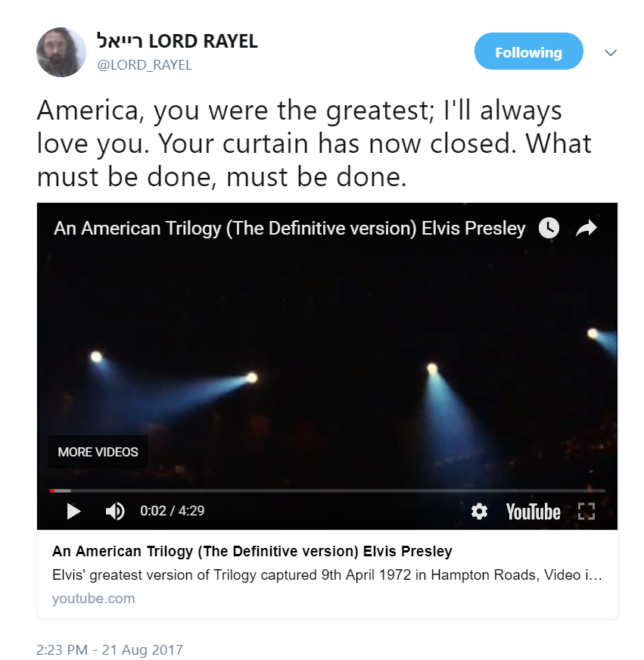
Task: Open LORD RAYEL profile avatar
Action: point(61,52)
